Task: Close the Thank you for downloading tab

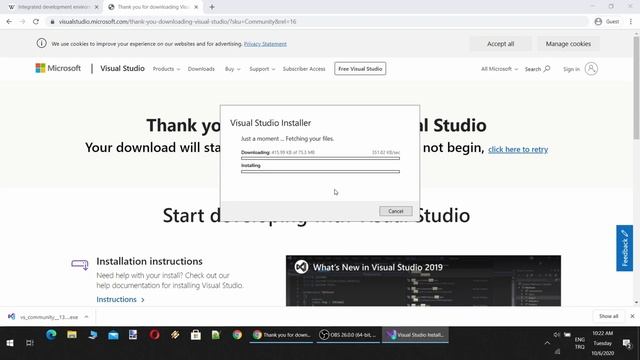Action: click(196, 7)
